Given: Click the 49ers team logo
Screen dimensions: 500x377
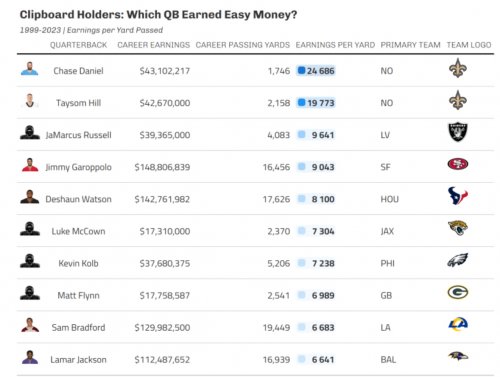Looking at the screenshot, I should (x=458, y=164).
